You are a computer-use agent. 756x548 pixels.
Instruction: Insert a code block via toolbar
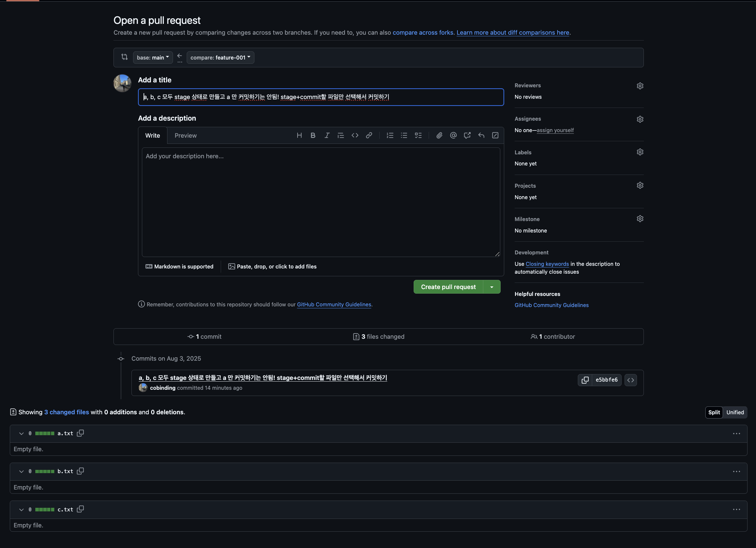tap(355, 135)
